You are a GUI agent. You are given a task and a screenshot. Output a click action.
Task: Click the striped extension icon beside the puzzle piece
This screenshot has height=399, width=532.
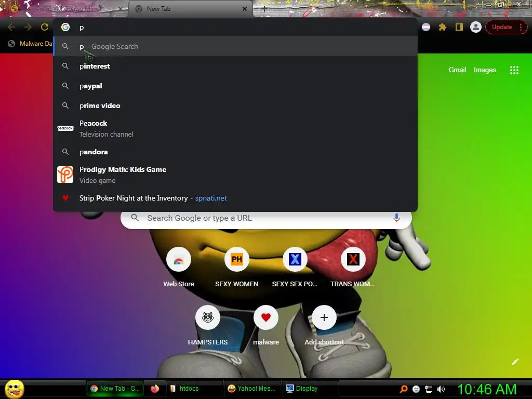coord(426,27)
